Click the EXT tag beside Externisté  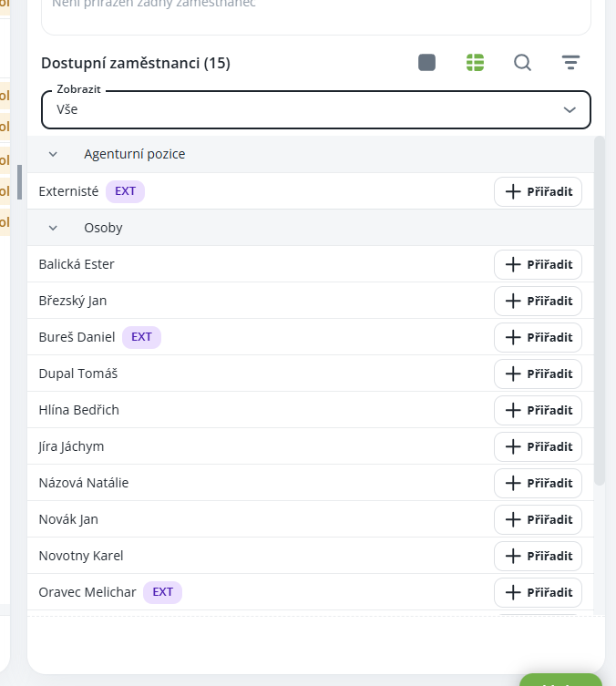click(x=125, y=191)
